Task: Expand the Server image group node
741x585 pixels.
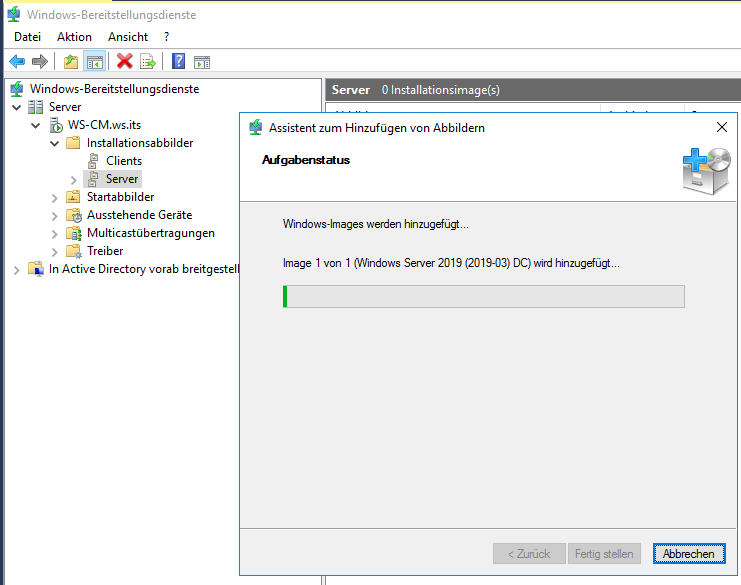Action: click(x=73, y=180)
